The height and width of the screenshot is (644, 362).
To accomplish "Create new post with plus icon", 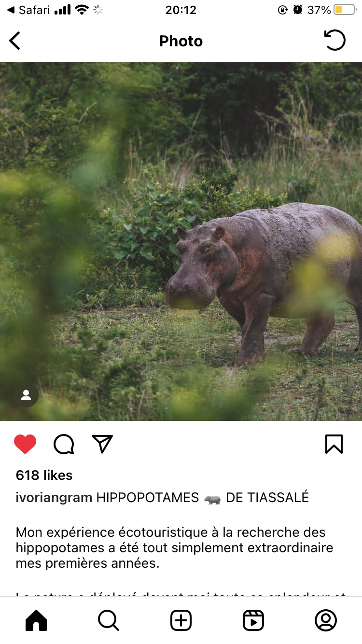I will click(181, 620).
